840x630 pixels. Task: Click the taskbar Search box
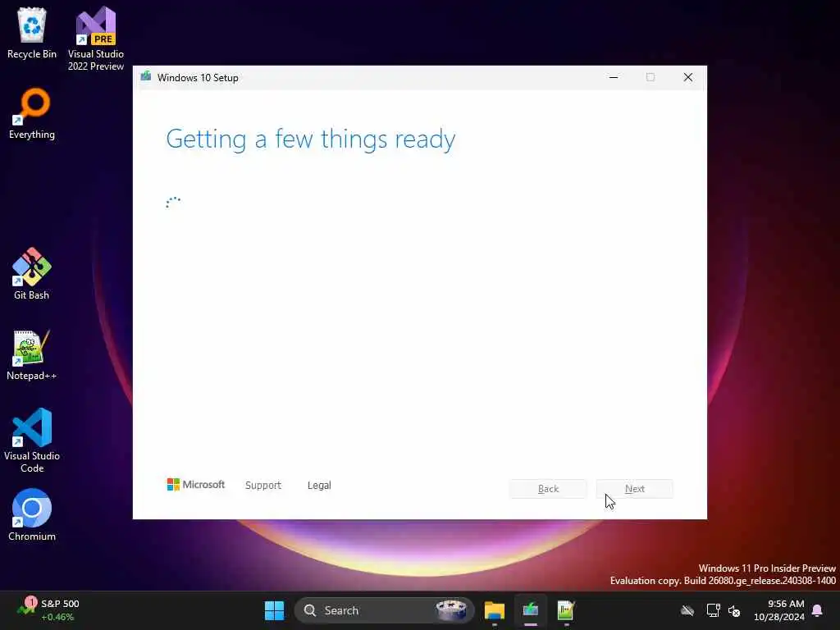384,610
